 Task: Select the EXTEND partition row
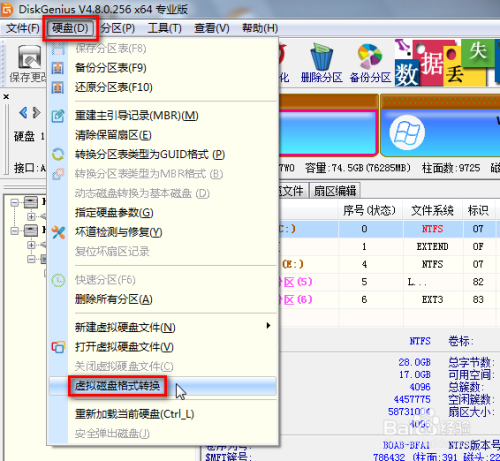tap(388, 247)
